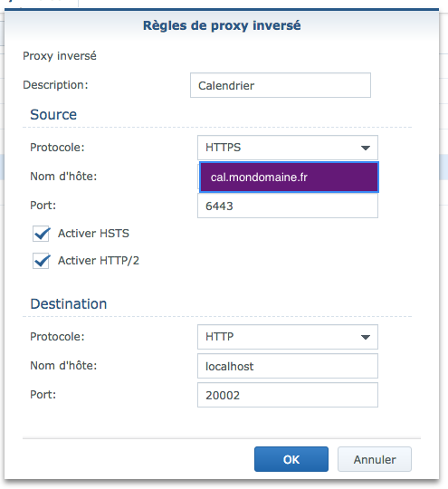Screen dimensions: 448x489
Task: Cancel the dialog with Annuler
Action: [x=375, y=459]
